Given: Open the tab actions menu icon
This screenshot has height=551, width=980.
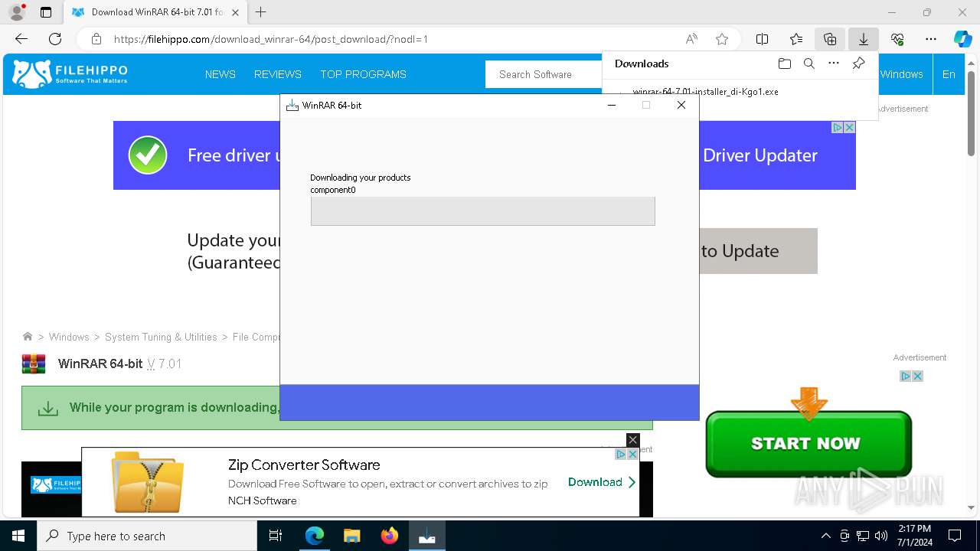Looking at the screenshot, I should tap(46, 12).
